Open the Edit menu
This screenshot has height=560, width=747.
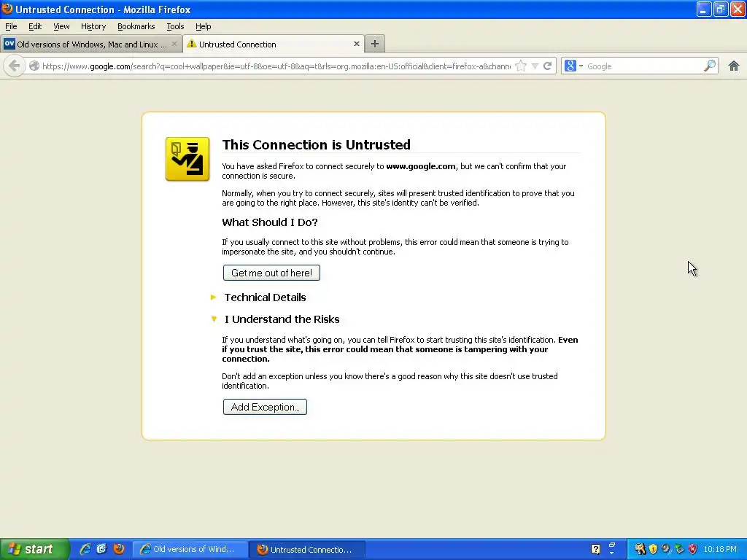click(x=35, y=26)
